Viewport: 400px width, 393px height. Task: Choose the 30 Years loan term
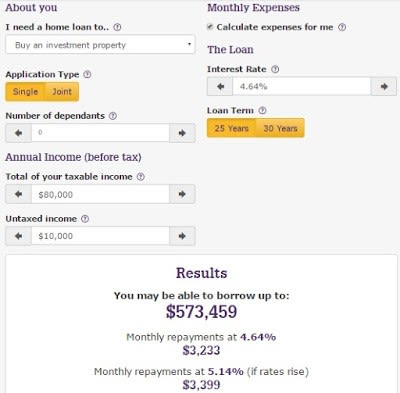pyautogui.click(x=280, y=128)
